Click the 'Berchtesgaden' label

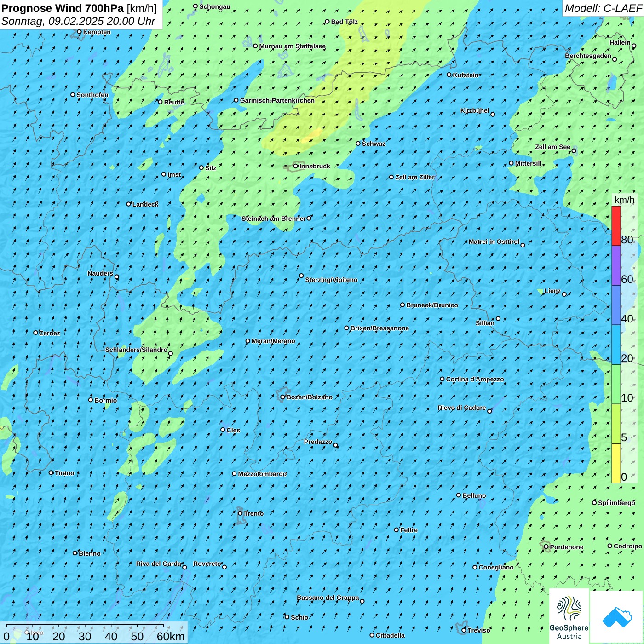pyautogui.click(x=588, y=56)
